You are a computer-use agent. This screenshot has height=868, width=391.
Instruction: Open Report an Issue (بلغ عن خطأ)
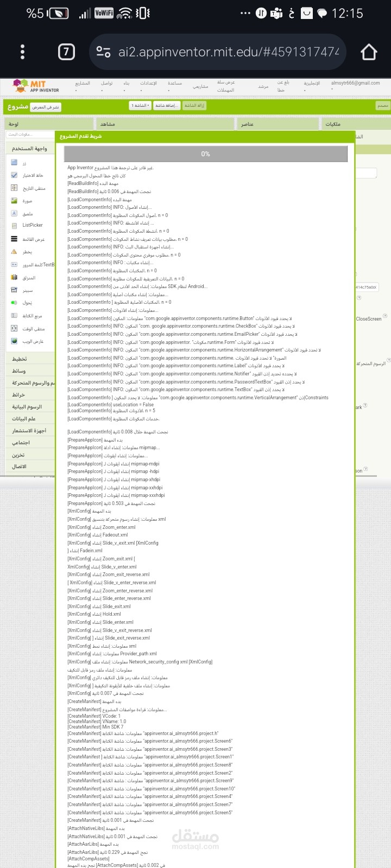click(x=283, y=86)
